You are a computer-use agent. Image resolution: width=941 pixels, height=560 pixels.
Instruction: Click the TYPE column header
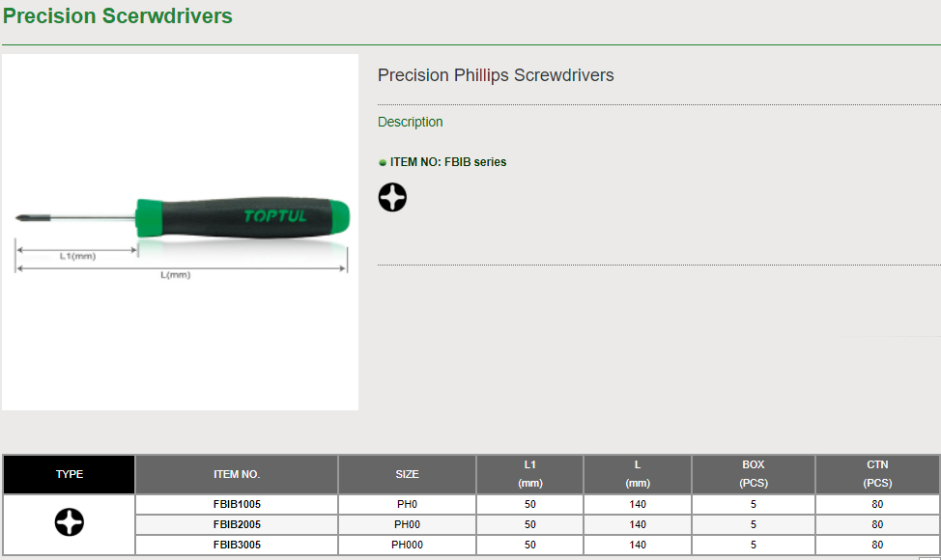coord(69,474)
